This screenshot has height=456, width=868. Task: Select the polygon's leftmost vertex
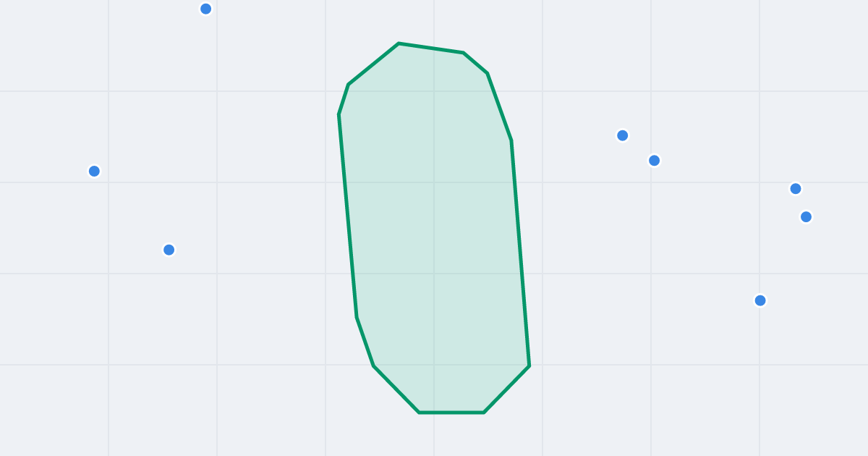tap(339, 114)
